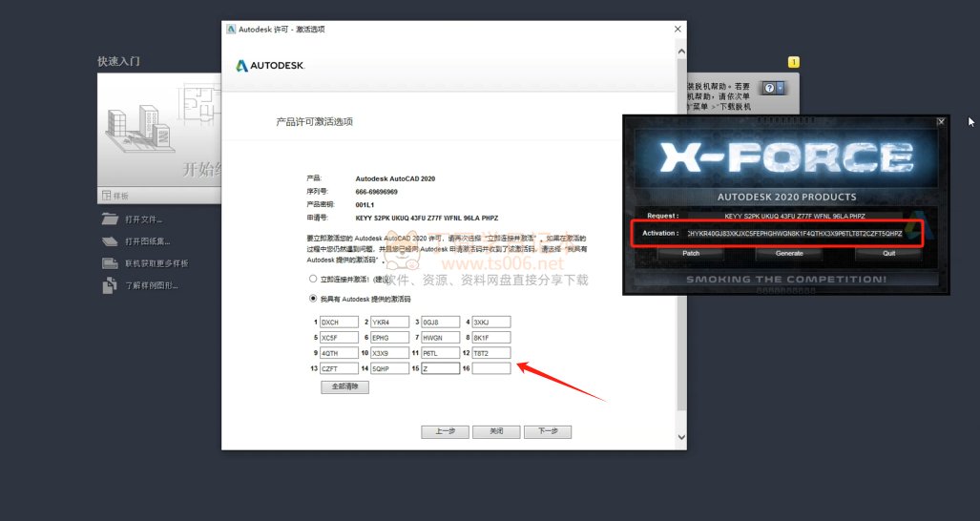Screen dimensions: 980x521
Task: Click the up arrow of license dialog scrollbar
Action: coord(681,52)
